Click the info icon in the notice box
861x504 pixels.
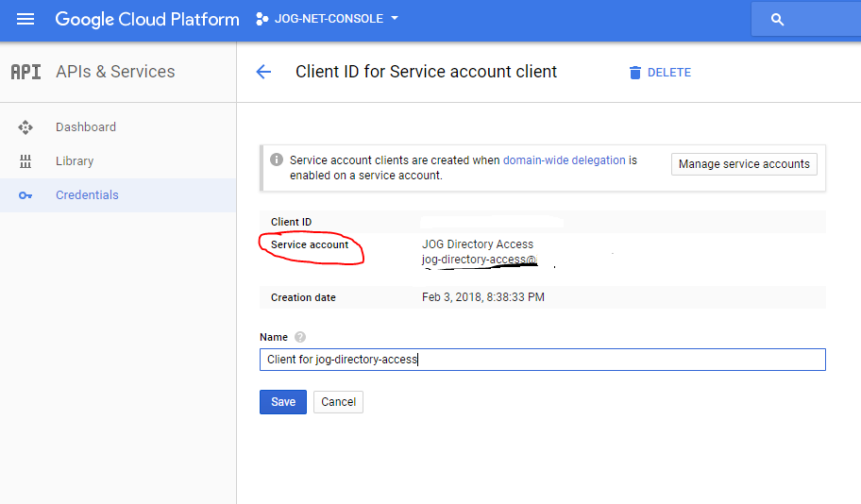[x=277, y=160]
